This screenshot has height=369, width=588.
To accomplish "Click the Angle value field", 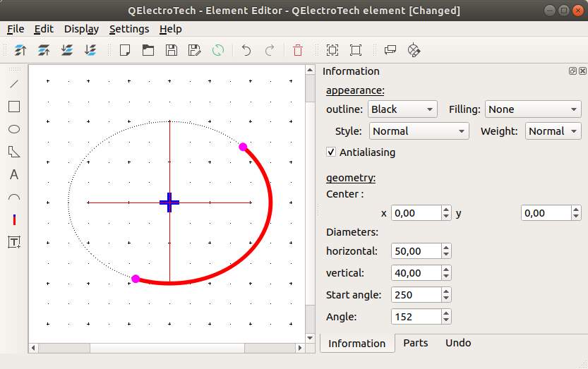I will (x=416, y=317).
